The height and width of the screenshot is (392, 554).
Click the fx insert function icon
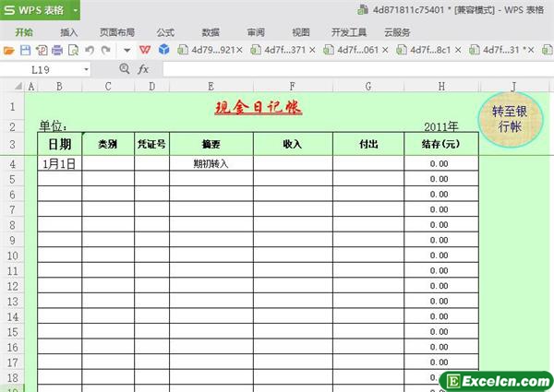pos(143,69)
